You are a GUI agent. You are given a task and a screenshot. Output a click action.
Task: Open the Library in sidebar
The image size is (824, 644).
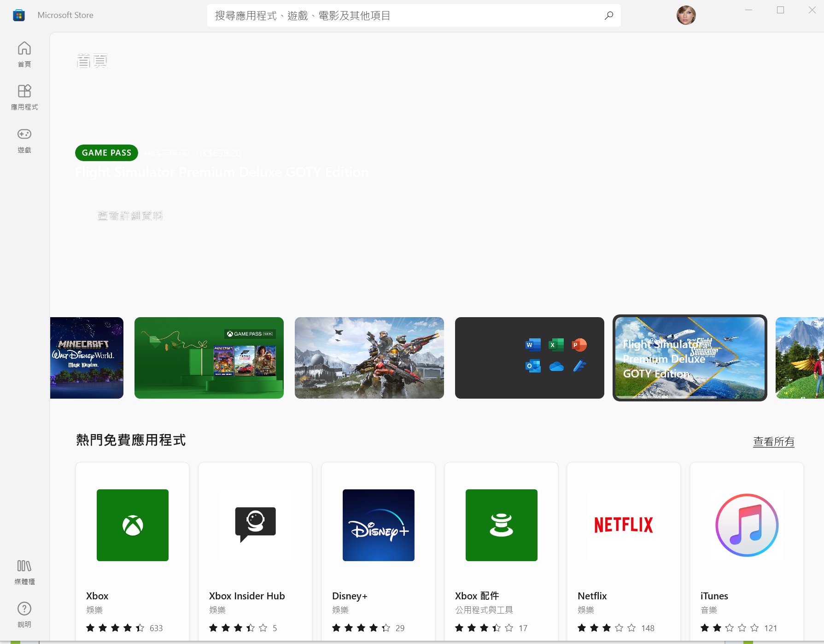pyautogui.click(x=24, y=566)
